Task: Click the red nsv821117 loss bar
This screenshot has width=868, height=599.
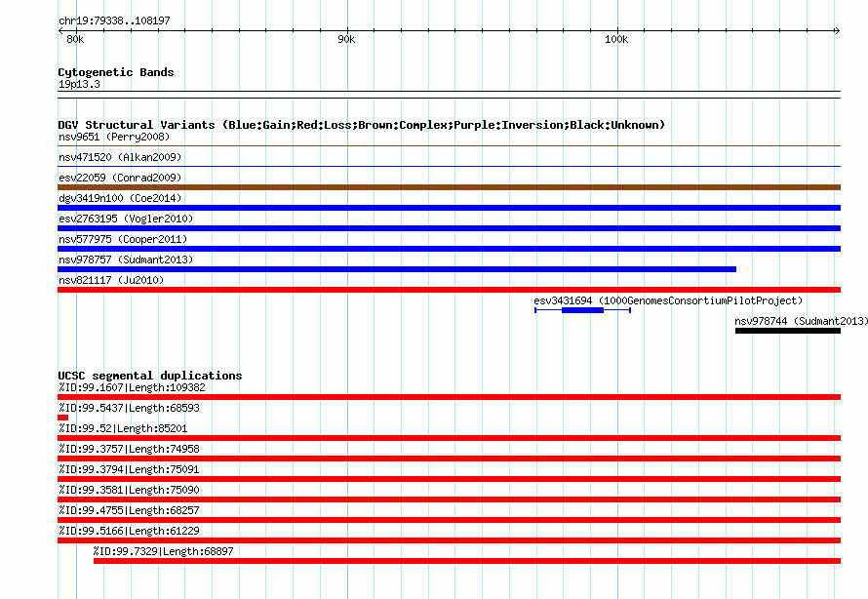Action: (x=449, y=290)
